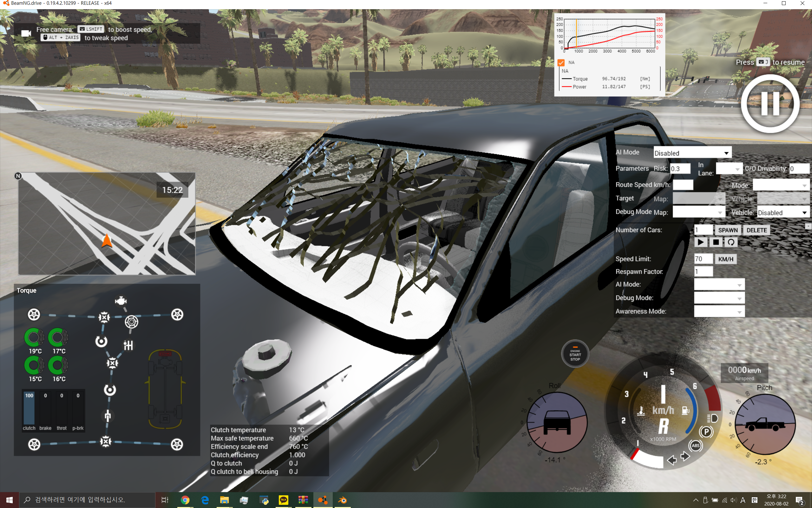Image resolution: width=812 pixels, height=508 pixels.
Task: Click the throttle pedal input bar
Action: click(x=62, y=408)
